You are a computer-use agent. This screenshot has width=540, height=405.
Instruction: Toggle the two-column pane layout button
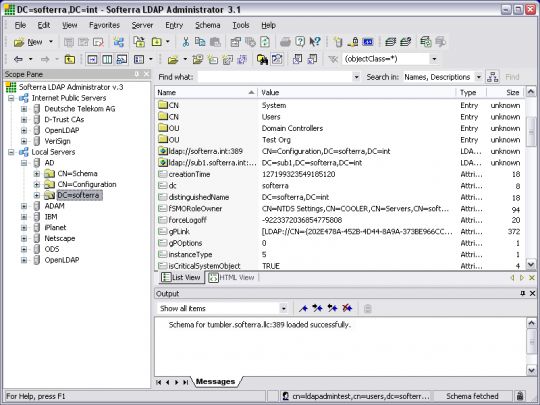107,60
